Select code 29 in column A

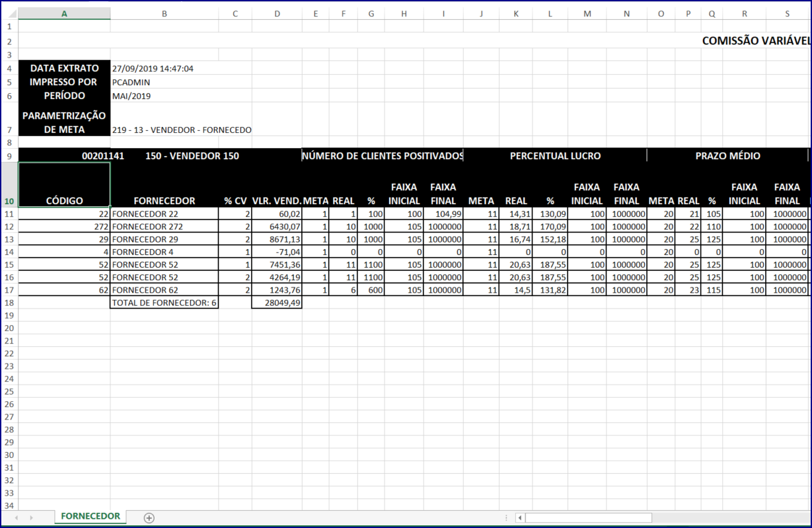(x=64, y=239)
